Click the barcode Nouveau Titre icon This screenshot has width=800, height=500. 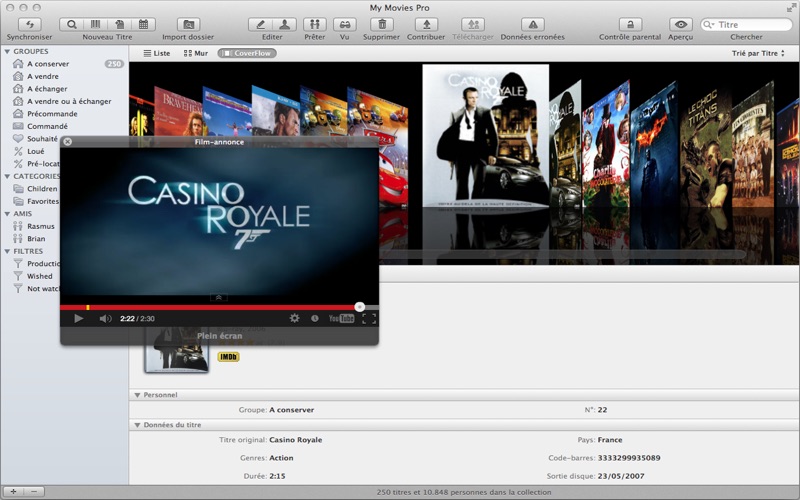click(95, 24)
